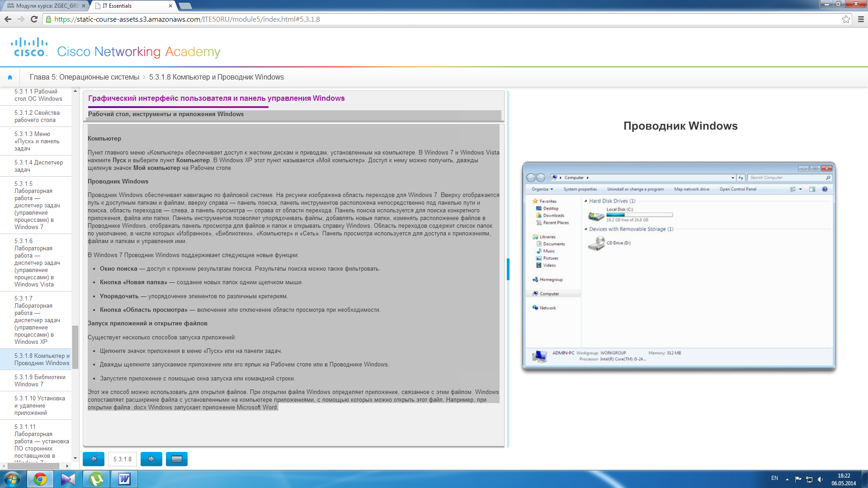Click 5.3.1.8 Компьютер и Проводник breadcrumb

[217, 77]
